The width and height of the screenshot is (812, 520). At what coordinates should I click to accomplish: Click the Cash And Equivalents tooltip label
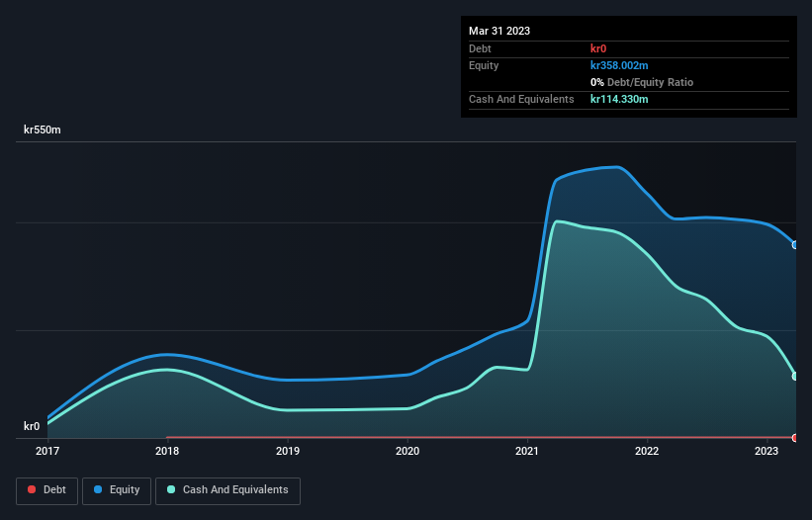(521, 99)
